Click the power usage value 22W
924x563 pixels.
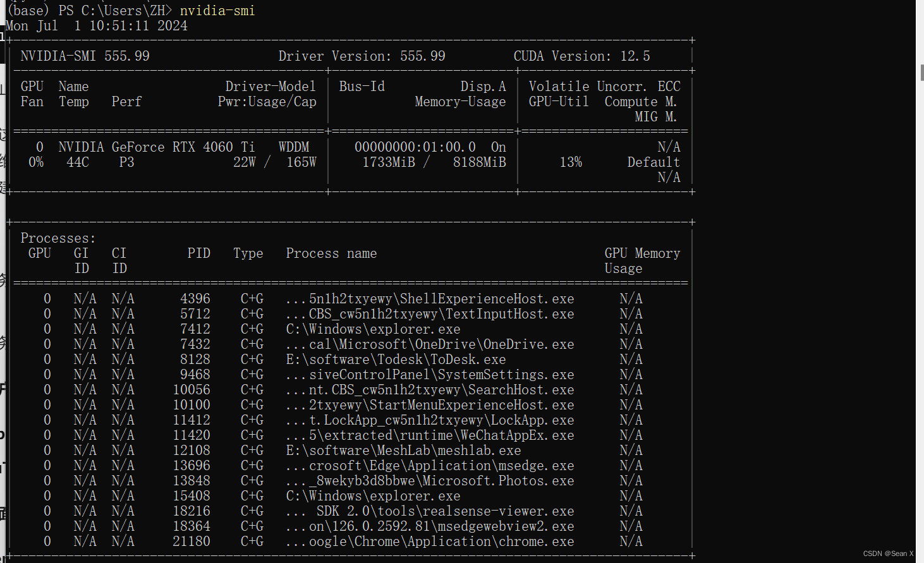[x=245, y=162]
